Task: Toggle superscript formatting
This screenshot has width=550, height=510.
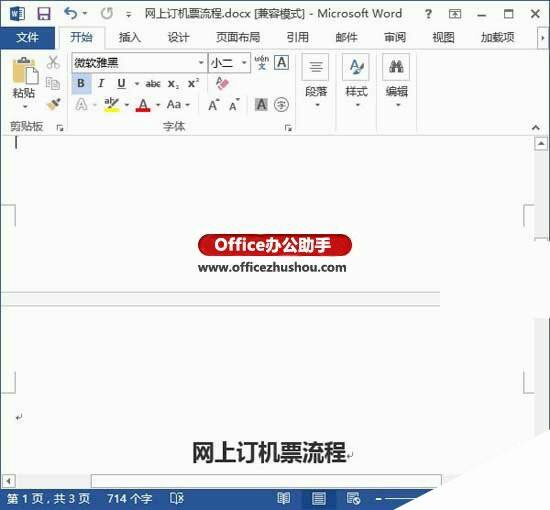Action: [x=193, y=83]
